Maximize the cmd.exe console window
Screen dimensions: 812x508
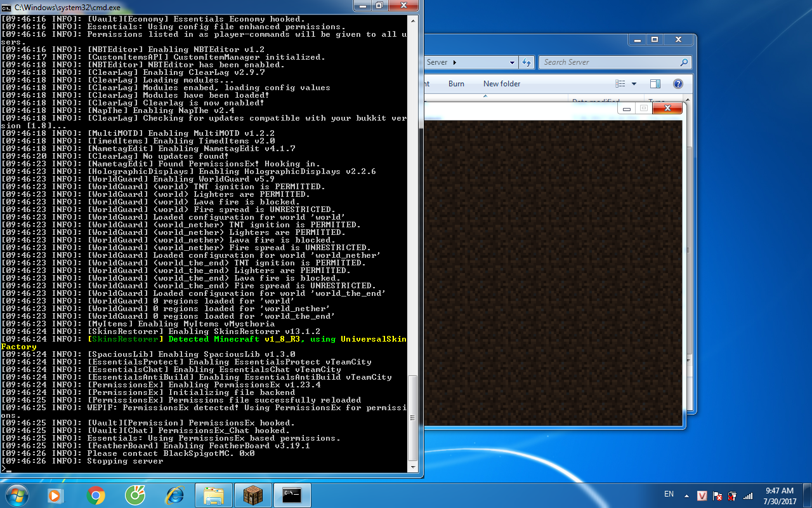[x=379, y=5]
